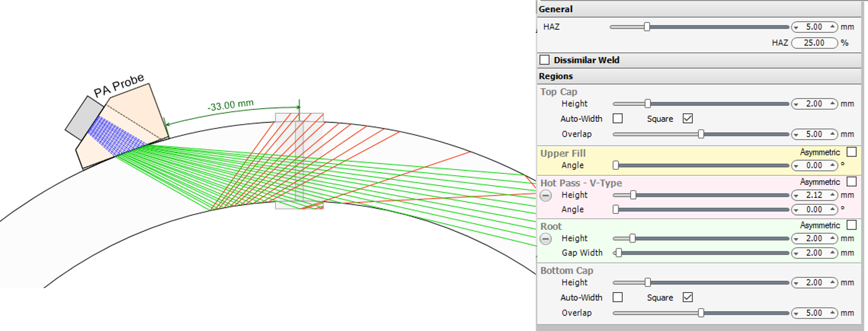Image resolution: width=868 pixels, height=331 pixels.
Task: Click the -33.00 mm offset dimension label
Action: (231, 105)
